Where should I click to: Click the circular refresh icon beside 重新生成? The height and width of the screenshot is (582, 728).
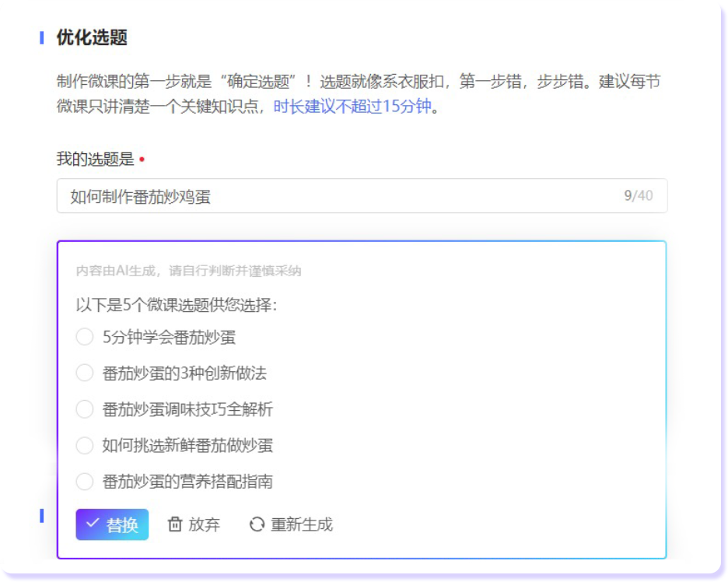coord(257,524)
